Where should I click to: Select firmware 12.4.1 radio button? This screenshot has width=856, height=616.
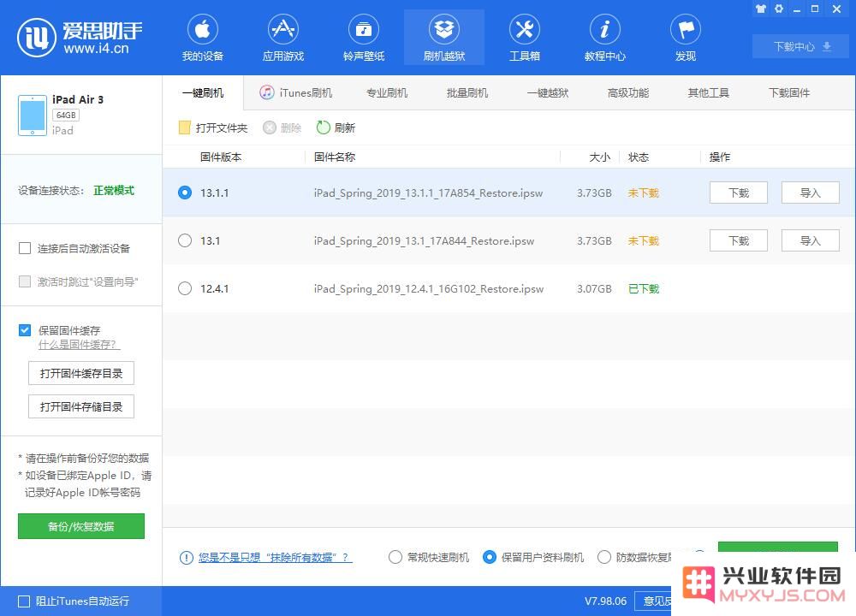[x=185, y=288]
